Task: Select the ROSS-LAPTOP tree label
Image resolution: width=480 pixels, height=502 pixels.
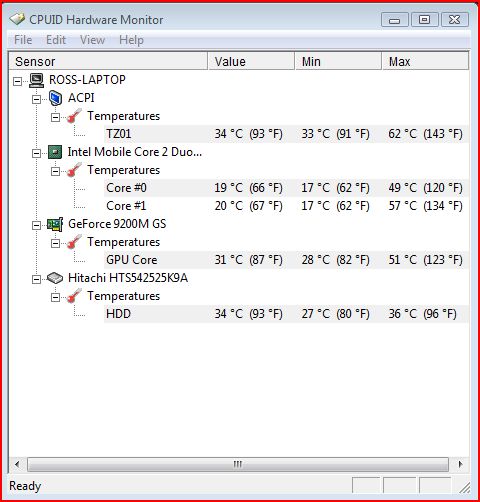Action: tap(87, 80)
